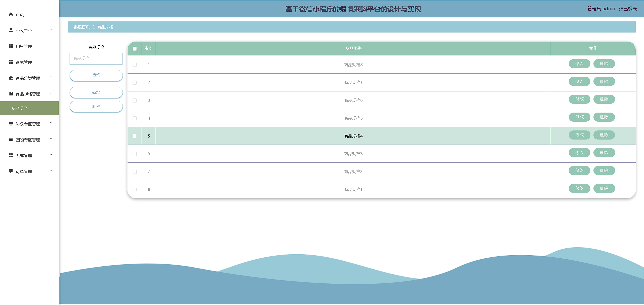Image resolution: width=644 pixels, height=305 pixels.
Task: Click the monitor icon for 秒杀专区管理
Action: 11,124
